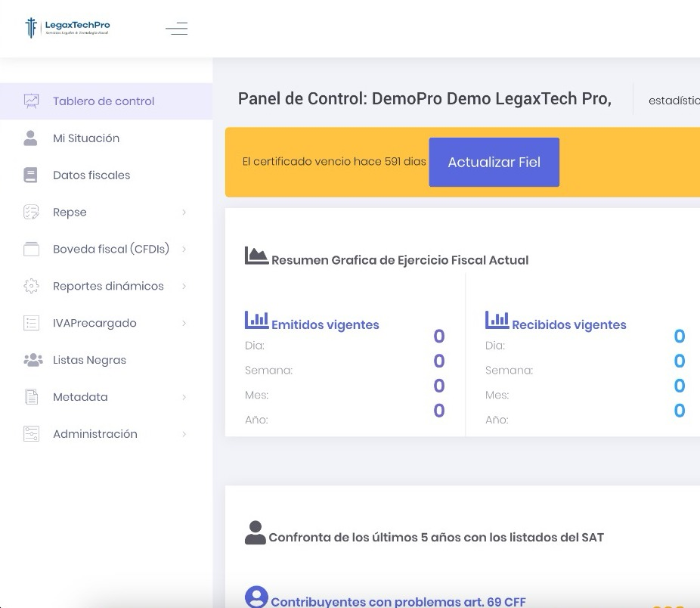700x608 pixels.
Task: Click the Mi Situación person icon
Action: click(x=31, y=138)
